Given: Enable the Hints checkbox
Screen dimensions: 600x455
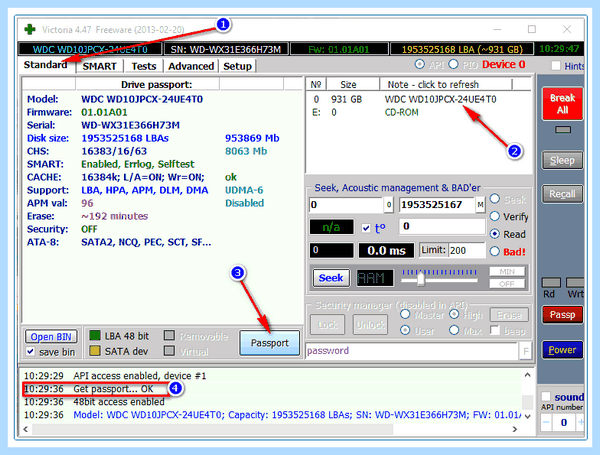Looking at the screenshot, I should click(x=556, y=66).
